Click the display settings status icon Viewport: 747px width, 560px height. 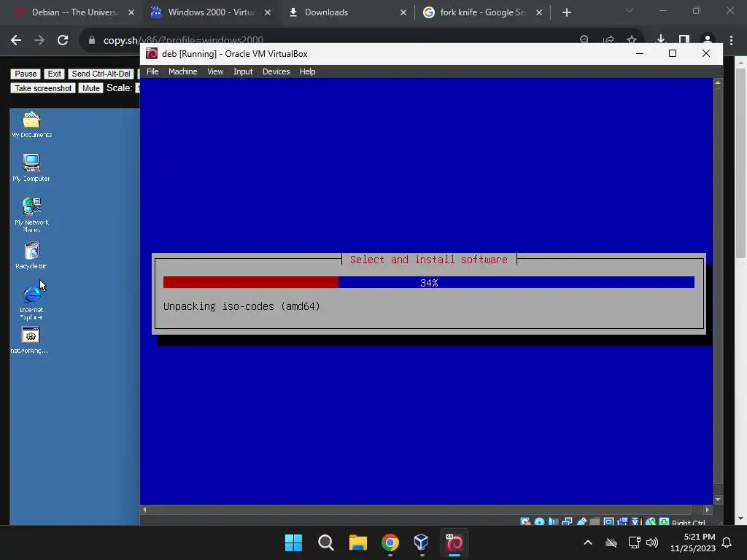608,521
